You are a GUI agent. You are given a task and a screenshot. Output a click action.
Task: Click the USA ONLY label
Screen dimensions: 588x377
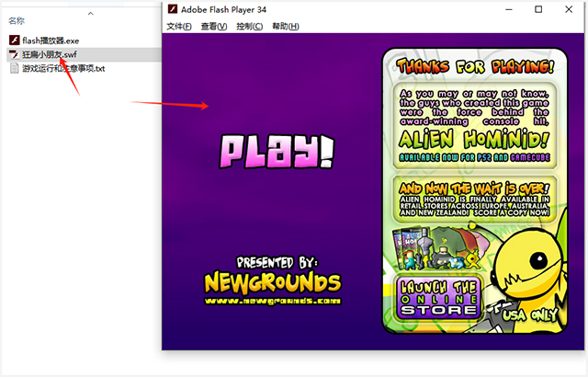pyautogui.click(x=530, y=315)
